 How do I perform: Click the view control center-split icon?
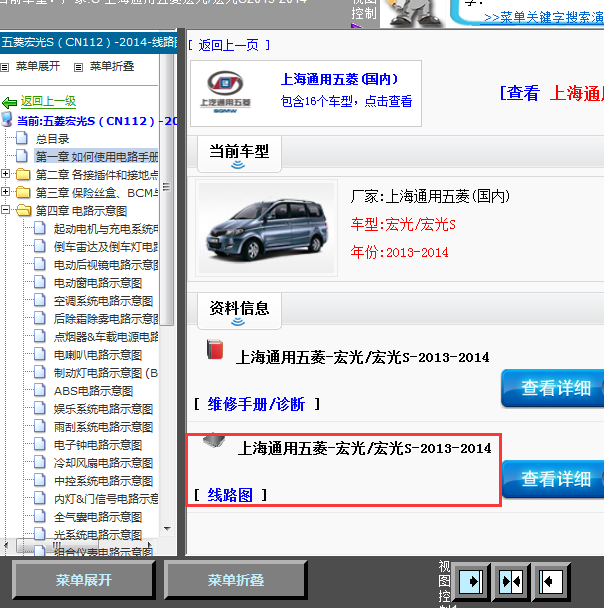[511, 582]
